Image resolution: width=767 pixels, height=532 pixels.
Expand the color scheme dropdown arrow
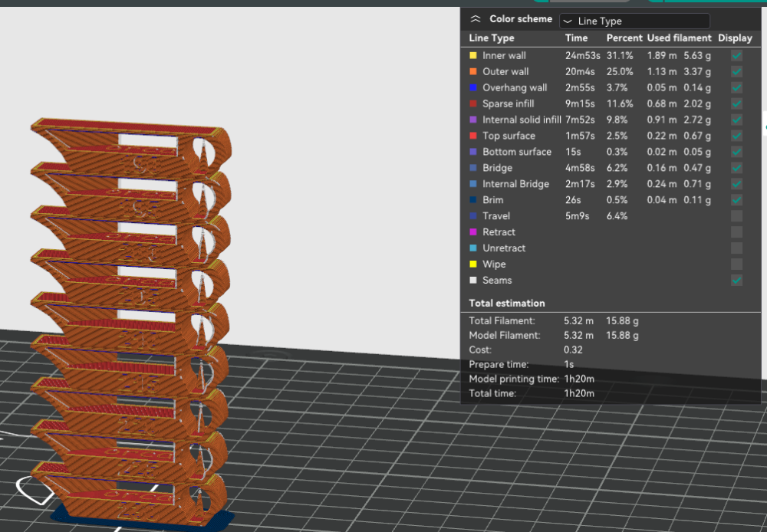coord(568,21)
